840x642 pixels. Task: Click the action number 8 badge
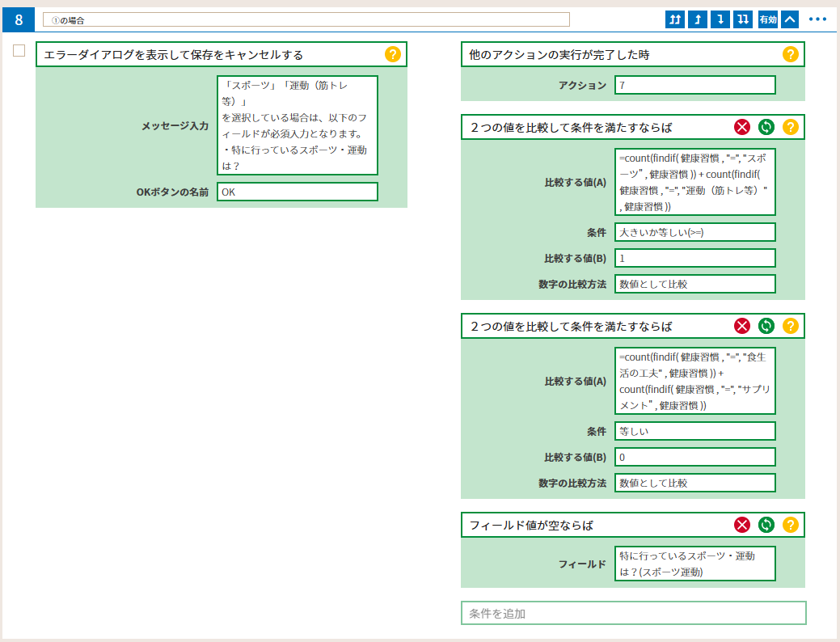tap(19, 20)
